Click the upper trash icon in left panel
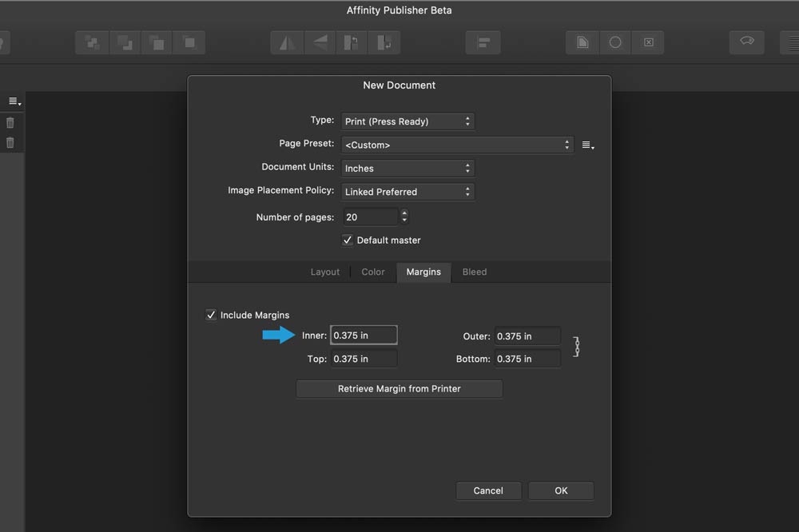The height and width of the screenshot is (532, 799). coord(10,122)
